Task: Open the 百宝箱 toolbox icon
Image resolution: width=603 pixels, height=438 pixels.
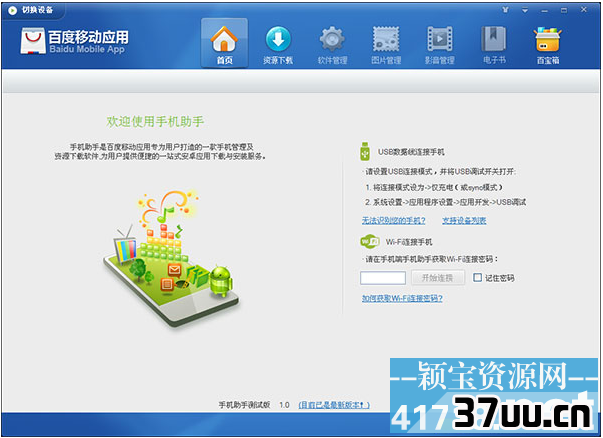Action: pos(548,45)
